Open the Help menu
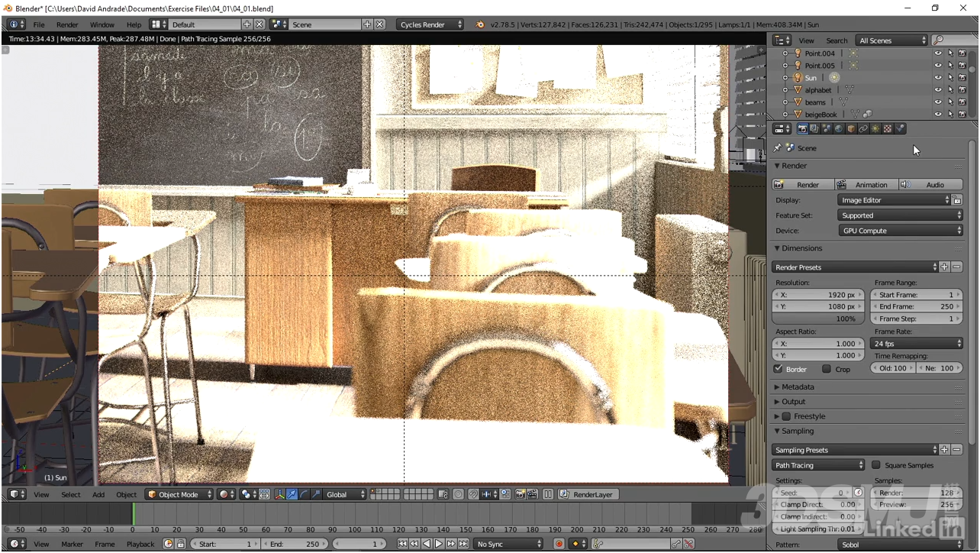The image size is (980, 553). click(x=134, y=24)
